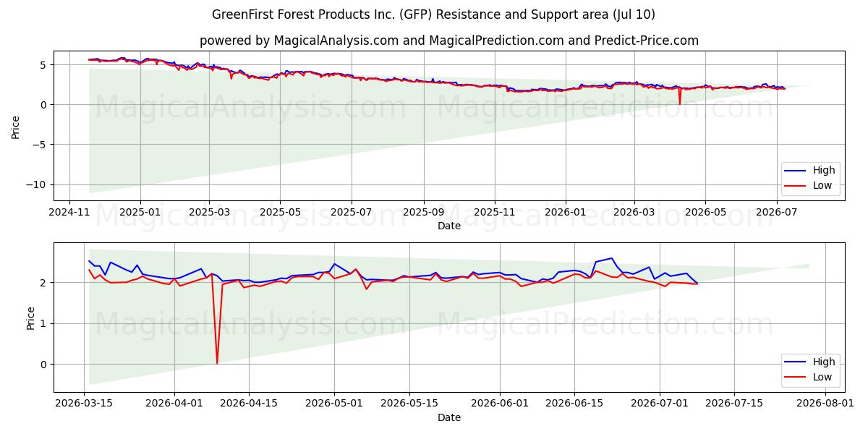This screenshot has height=434, width=868.
Task: Click the lower chart x-axis label '2026-05-01'
Action: click(334, 404)
